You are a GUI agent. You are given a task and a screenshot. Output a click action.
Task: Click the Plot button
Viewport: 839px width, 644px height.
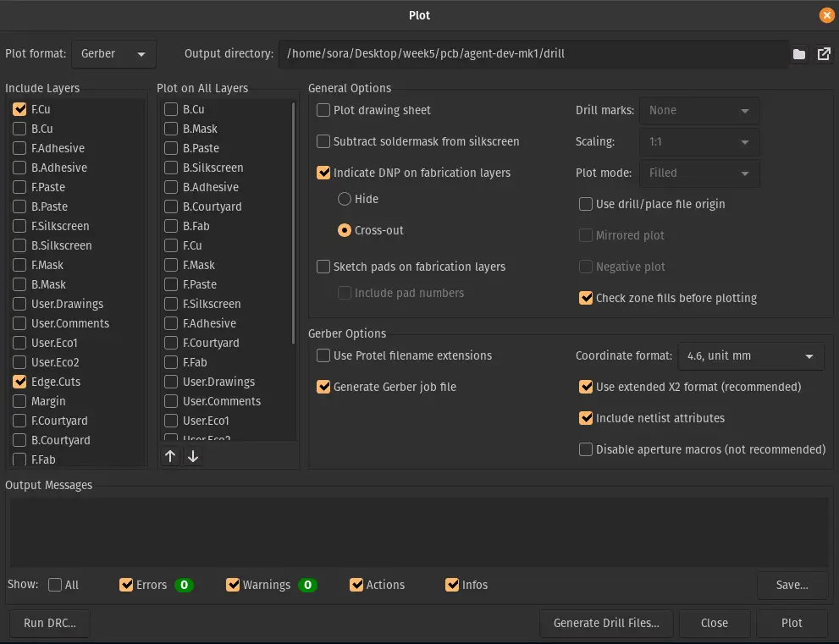point(792,623)
